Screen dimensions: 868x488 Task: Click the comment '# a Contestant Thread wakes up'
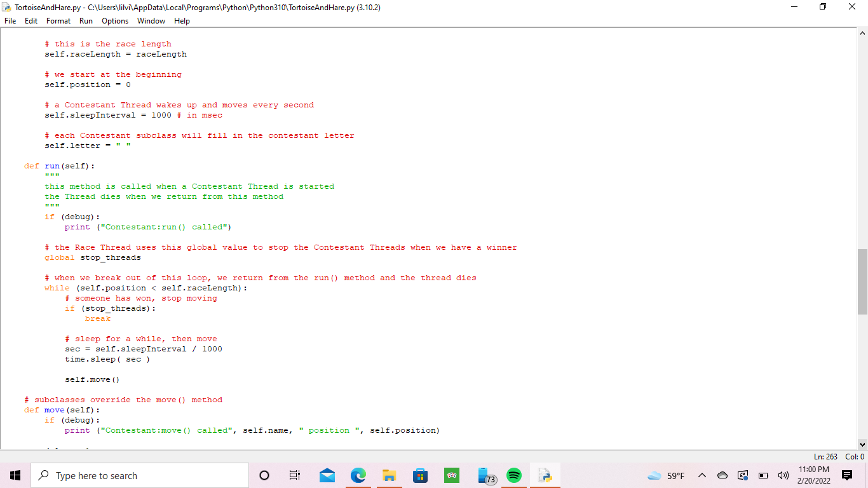(x=179, y=105)
